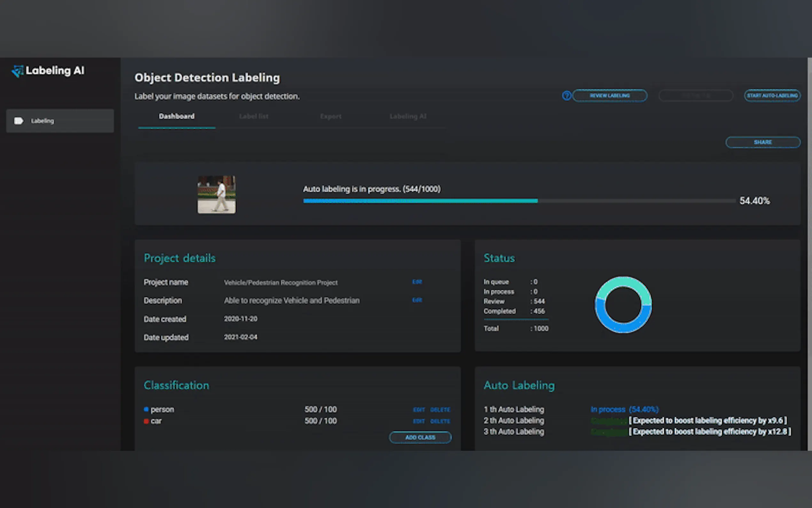
Task: Switch to the Export tab
Action: click(x=331, y=116)
